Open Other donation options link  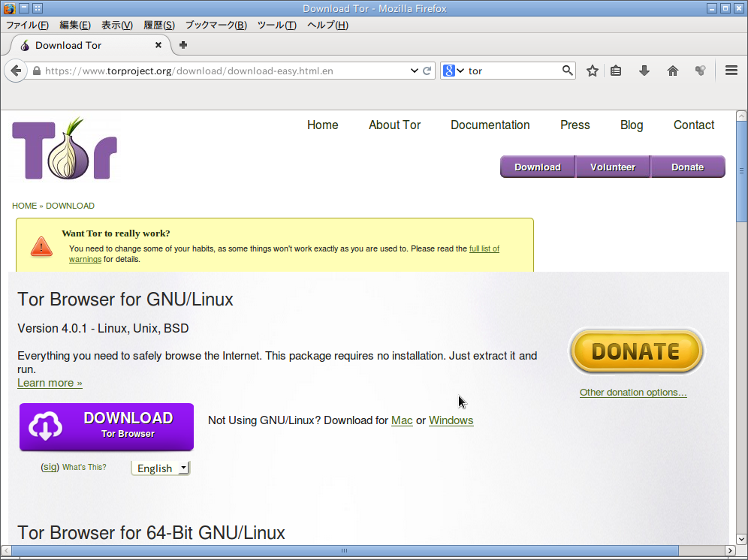tap(633, 392)
